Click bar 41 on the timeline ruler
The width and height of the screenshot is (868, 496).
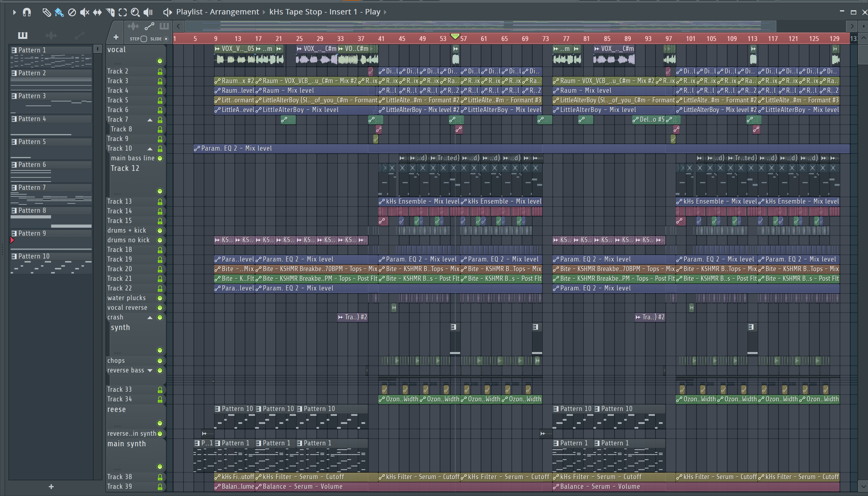click(381, 39)
